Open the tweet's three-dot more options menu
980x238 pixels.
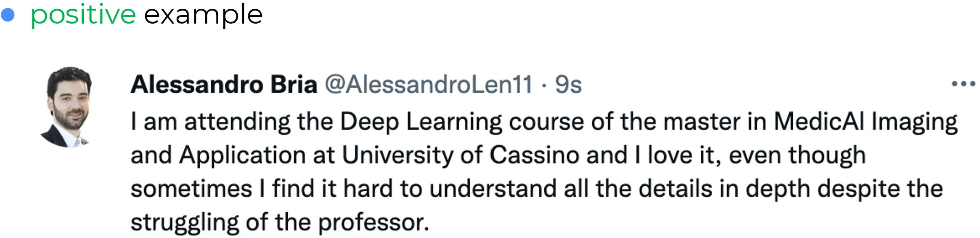point(963,84)
